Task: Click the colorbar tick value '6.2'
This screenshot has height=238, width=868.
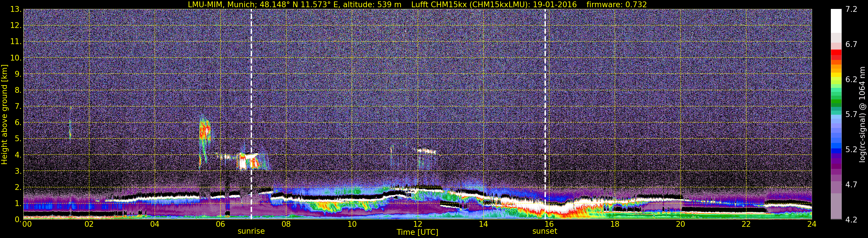Action: click(x=851, y=79)
